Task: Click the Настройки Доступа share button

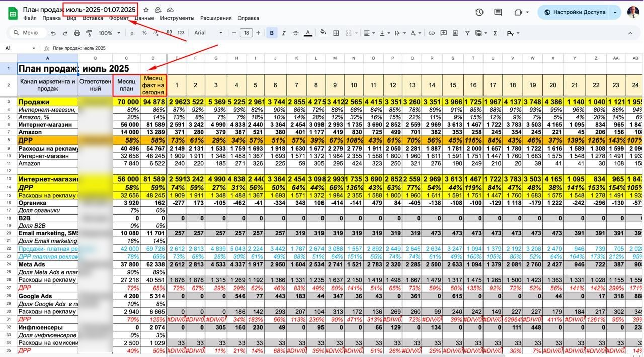Action: pyautogui.click(x=574, y=12)
